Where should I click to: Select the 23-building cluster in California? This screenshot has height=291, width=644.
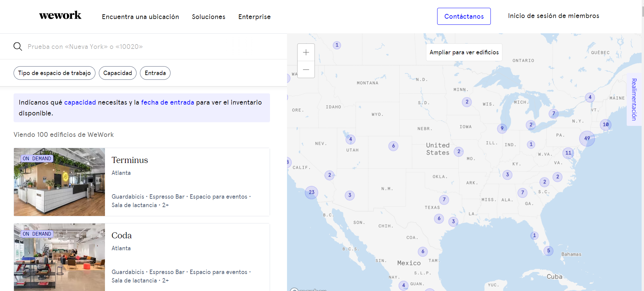click(311, 192)
